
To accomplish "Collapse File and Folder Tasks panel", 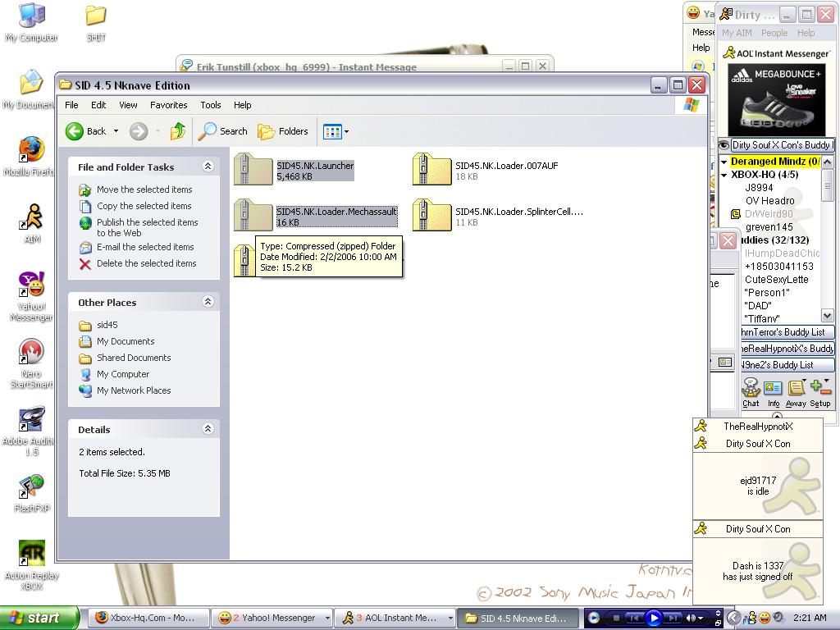I will pyautogui.click(x=208, y=167).
